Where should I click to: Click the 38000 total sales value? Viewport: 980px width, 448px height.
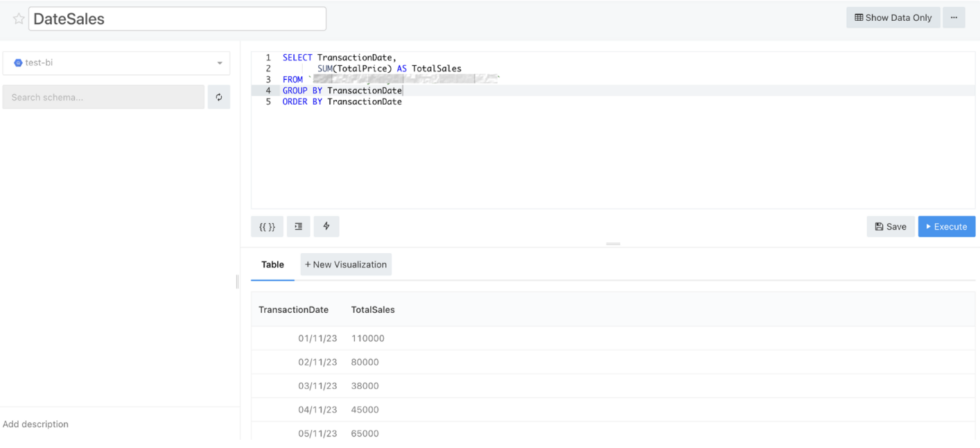pyautogui.click(x=365, y=386)
